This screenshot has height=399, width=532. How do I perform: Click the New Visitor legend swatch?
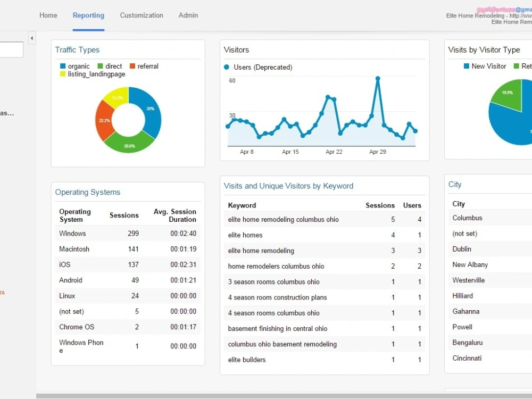pyautogui.click(x=467, y=66)
